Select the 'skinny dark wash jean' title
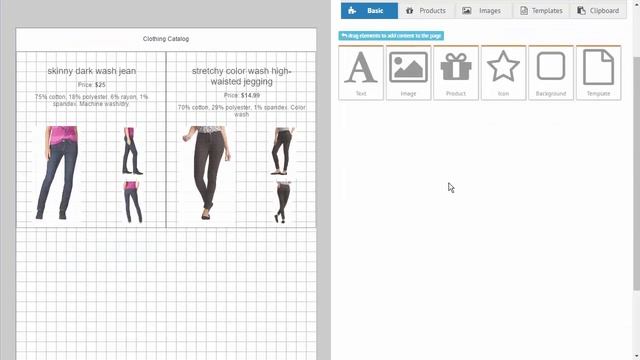 [x=91, y=71]
